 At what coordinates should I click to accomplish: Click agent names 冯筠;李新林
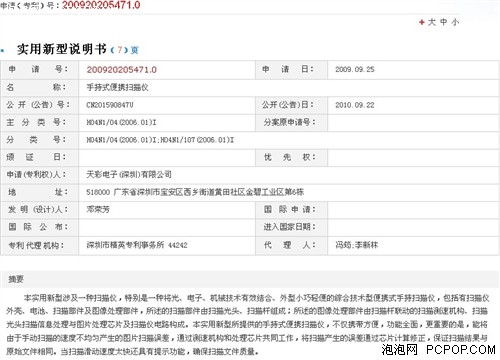[x=356, y=245]
